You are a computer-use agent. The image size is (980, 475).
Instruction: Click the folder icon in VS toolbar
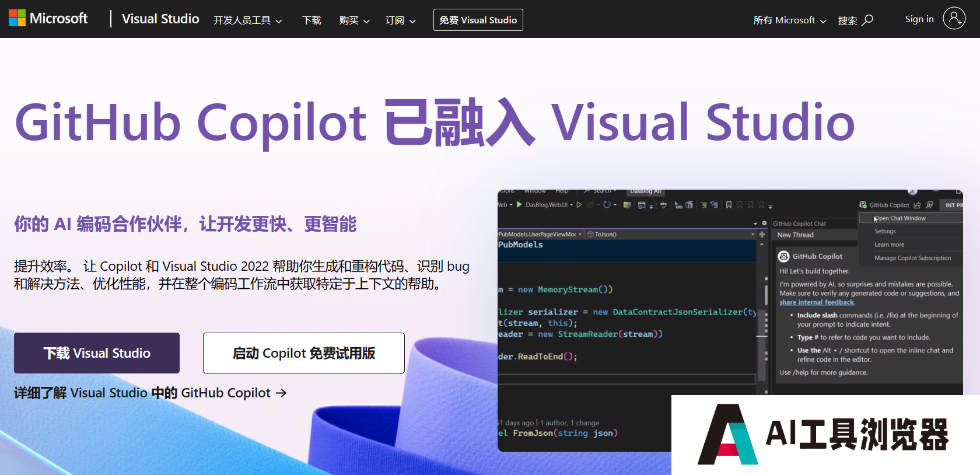pyautogui.click(x=627, y=205)
